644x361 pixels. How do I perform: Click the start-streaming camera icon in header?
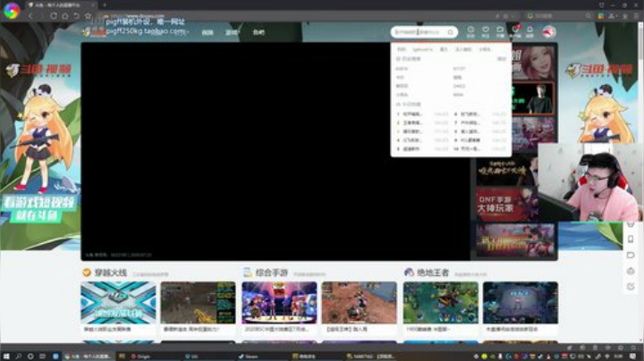[500, 31]
